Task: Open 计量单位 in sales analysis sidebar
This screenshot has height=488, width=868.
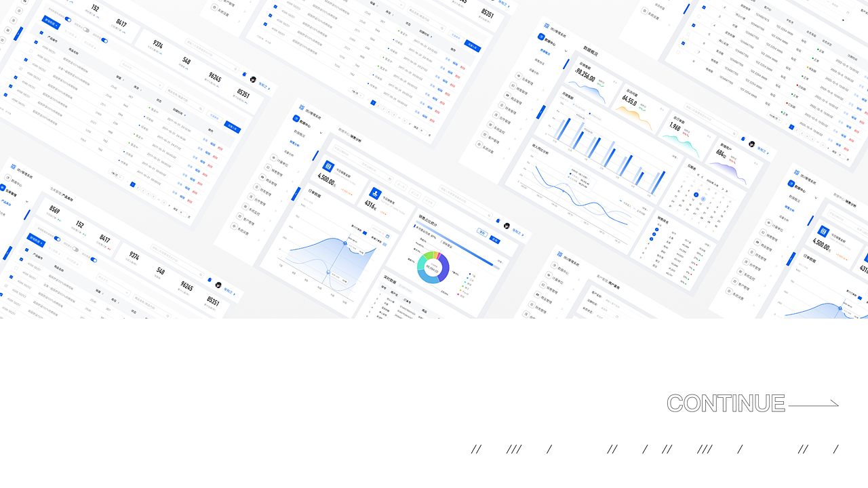Action: (x=279, y=159)
